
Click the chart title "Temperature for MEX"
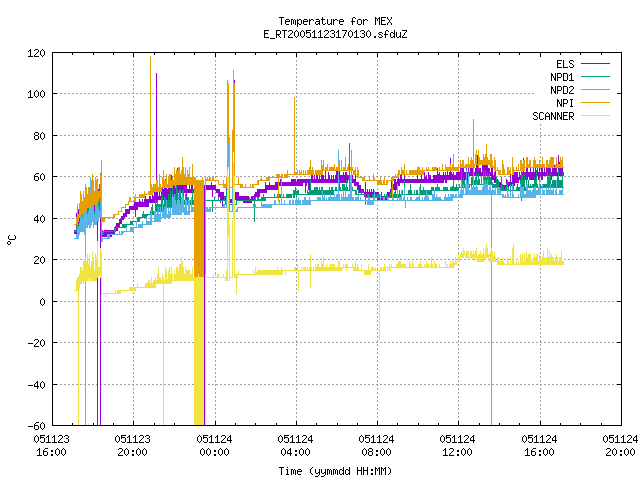[335, 21]
